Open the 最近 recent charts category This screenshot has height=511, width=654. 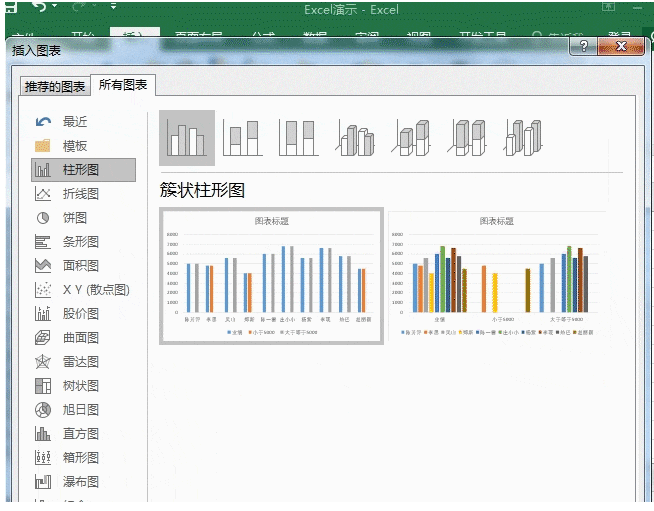pos(75,122)
